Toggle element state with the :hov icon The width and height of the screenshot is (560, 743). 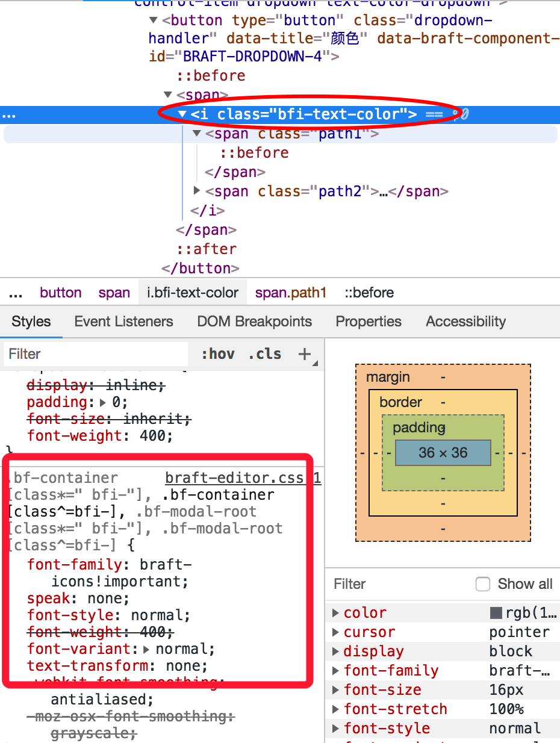click(x=219, y=353)
